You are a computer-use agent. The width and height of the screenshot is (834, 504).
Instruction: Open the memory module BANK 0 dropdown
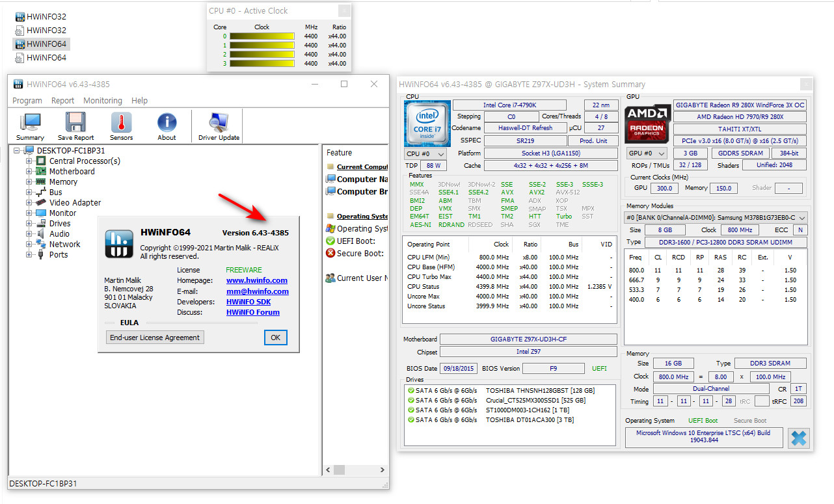(x=716, y=217)
